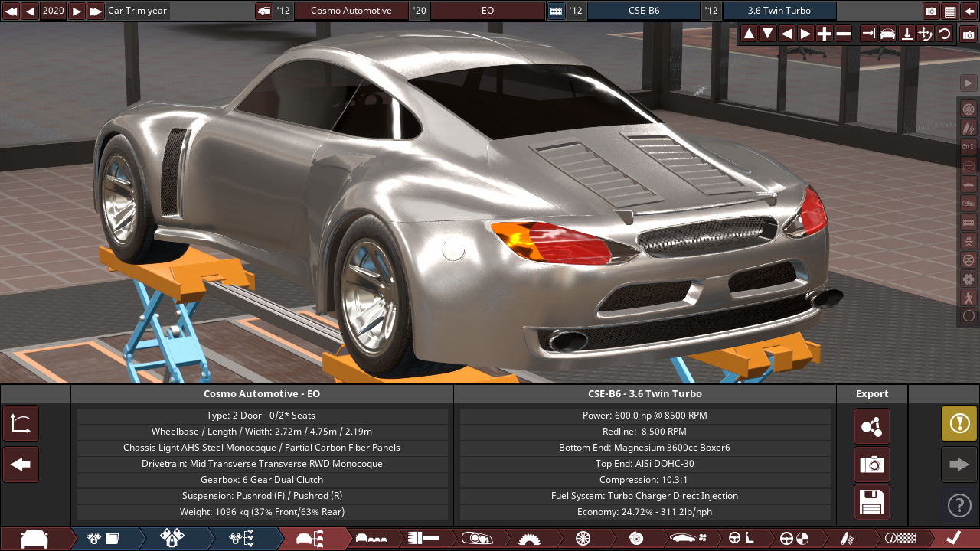
Task: Select the Cosmo Automotive model name
Action: 351,11
